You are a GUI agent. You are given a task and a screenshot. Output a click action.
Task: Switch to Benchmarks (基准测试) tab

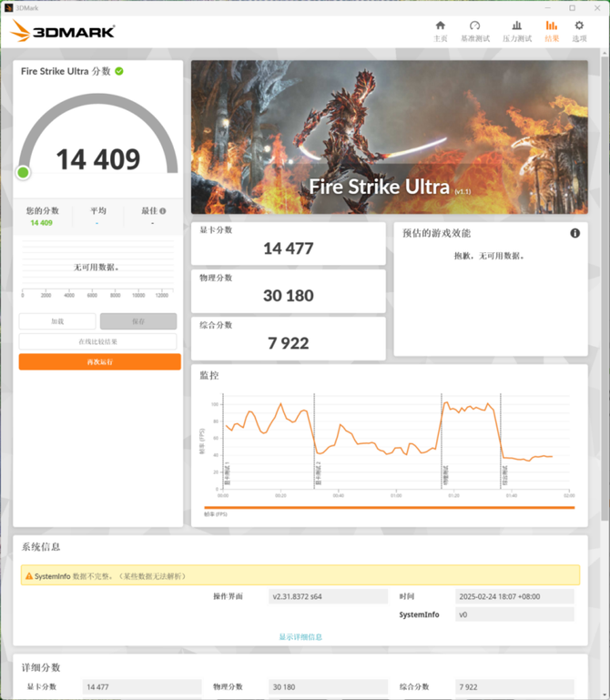click(475, 31)
